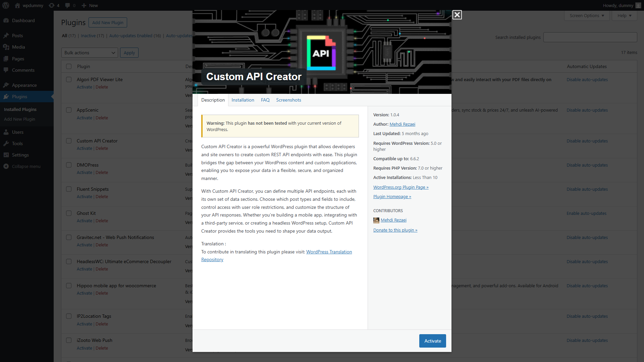Viewport: 644px width, 362px height.
Task: Expand the Help panel
Action: coord(625,15)
